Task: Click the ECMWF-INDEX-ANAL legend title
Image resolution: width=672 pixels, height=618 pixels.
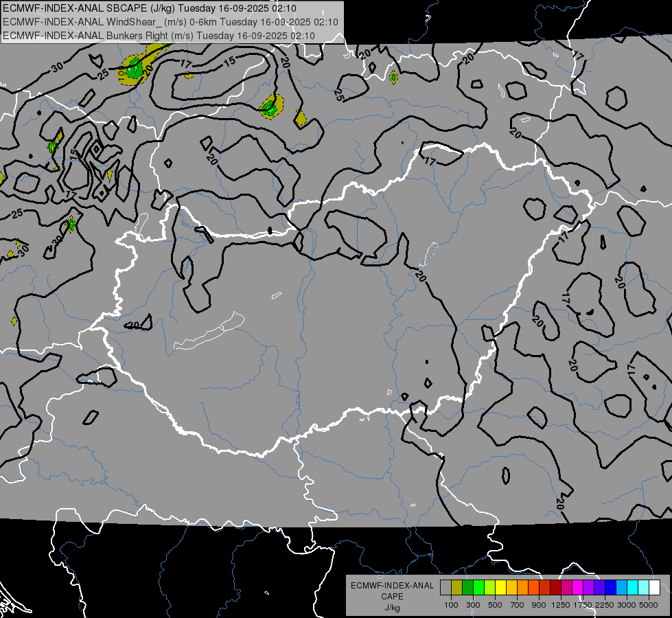Action: [392, 586]
